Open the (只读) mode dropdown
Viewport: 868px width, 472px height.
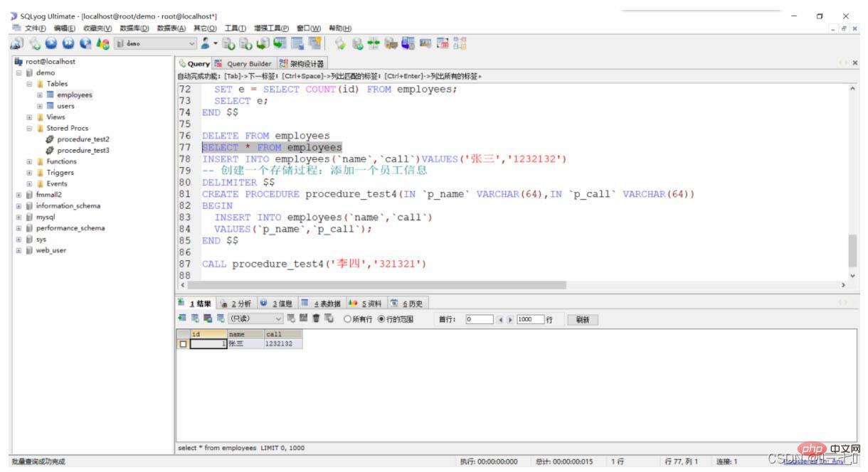(x=279, y=320)
